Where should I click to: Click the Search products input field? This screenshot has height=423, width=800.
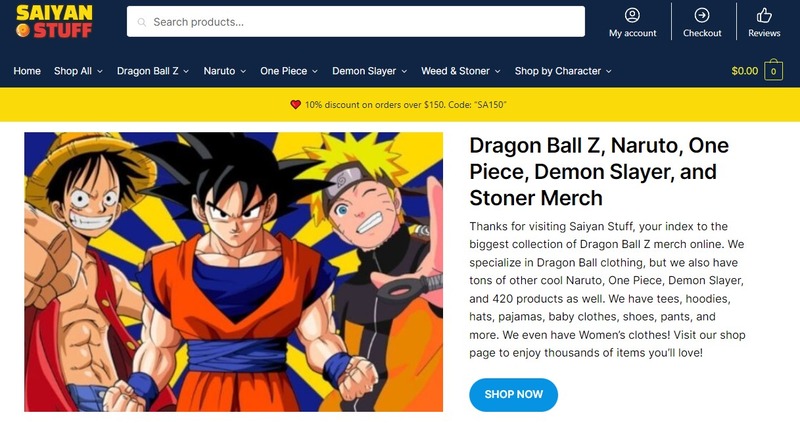[356, 21]
